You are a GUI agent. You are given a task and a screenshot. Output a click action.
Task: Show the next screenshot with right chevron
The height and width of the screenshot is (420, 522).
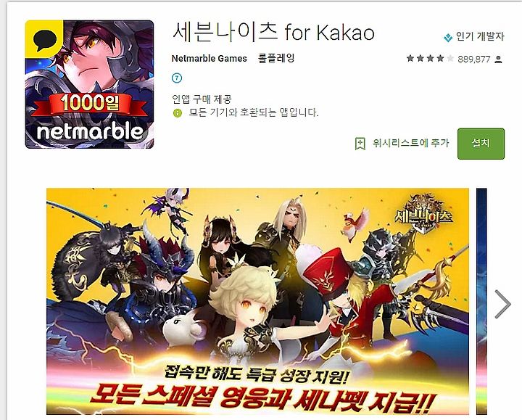(502, 304)
